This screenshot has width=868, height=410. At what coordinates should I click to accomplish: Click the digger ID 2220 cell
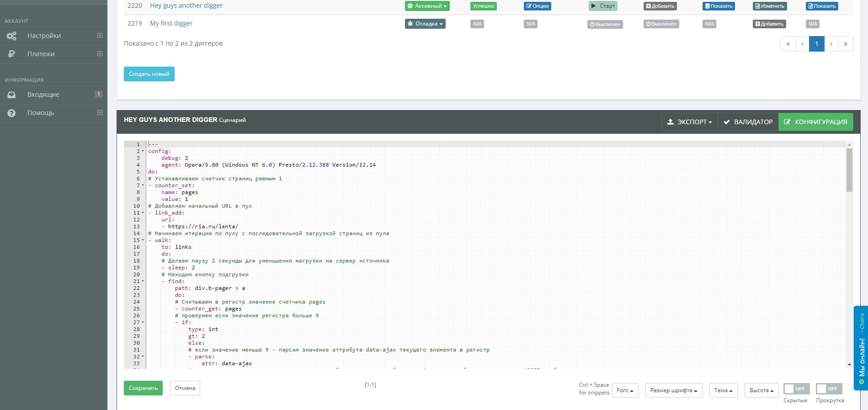[x=135, y=5]
